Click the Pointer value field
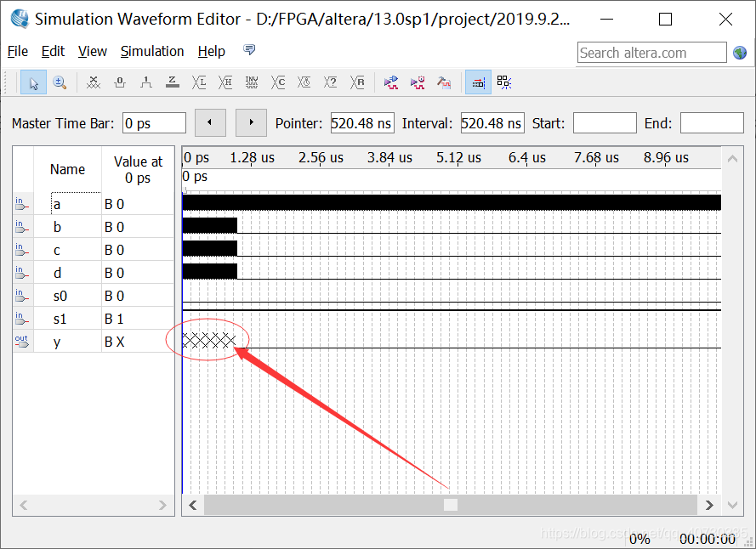756x549 pixels. [x=362, y=123]
